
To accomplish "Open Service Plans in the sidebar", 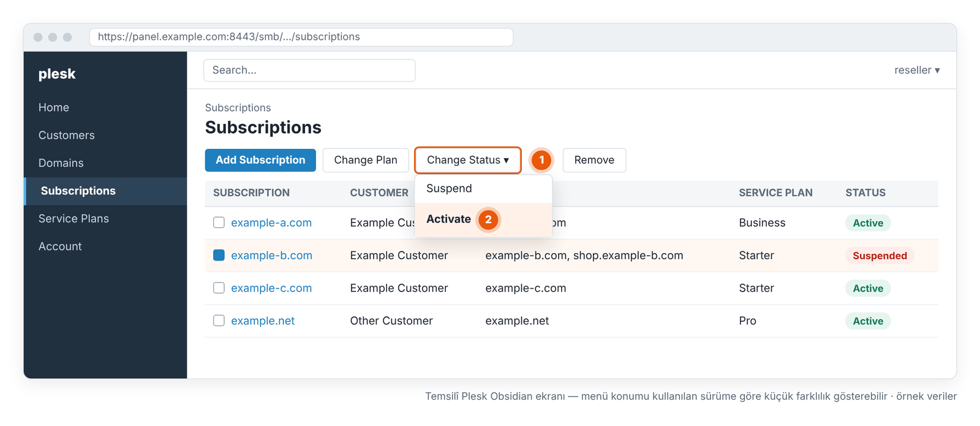I will tap(73, 218).
